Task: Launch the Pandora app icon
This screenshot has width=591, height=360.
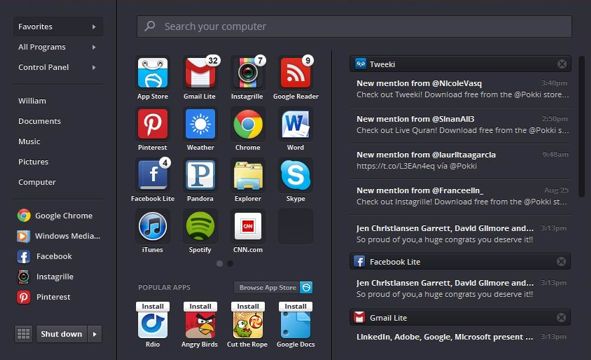Action: 200,175
